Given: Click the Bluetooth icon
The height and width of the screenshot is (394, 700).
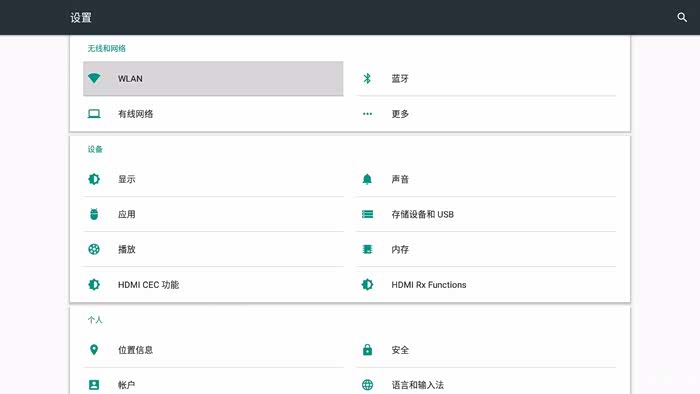Looking at the screenshot, I should 367,79.
